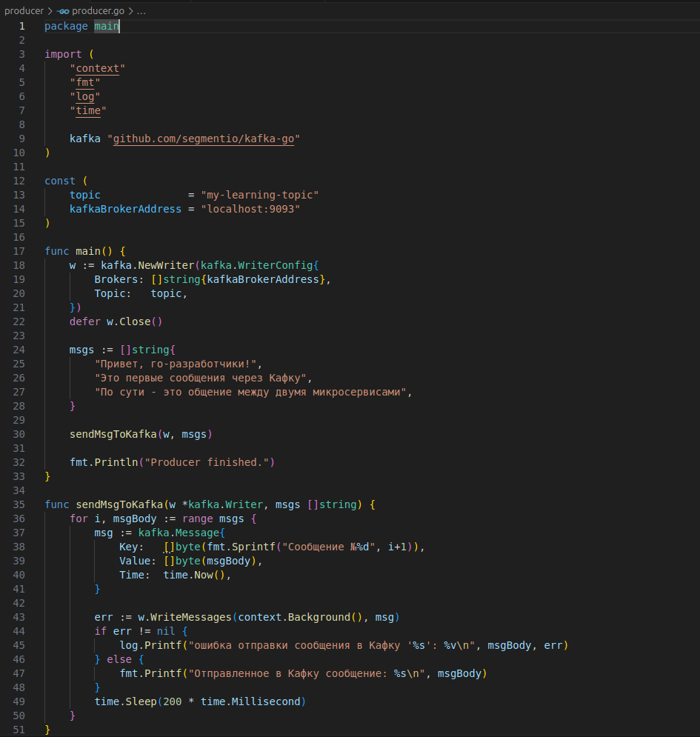Click the kafka import alias on line 9

[x=85, y=139]
